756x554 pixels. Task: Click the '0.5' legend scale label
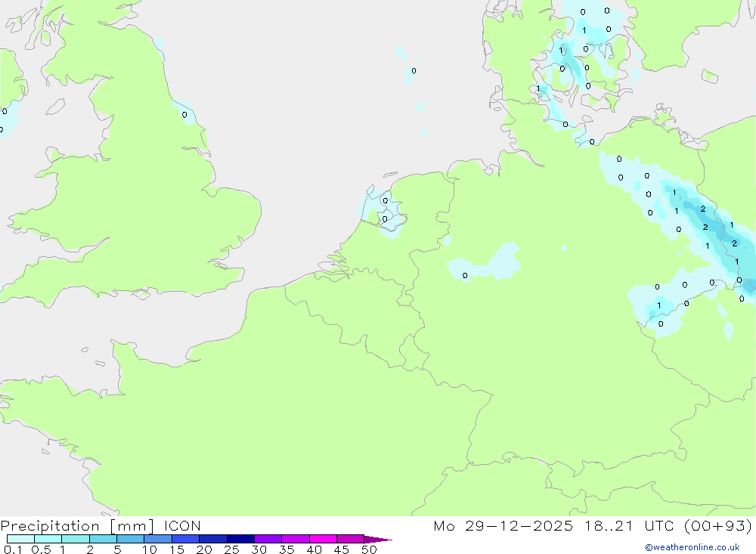tap(41, 549)
